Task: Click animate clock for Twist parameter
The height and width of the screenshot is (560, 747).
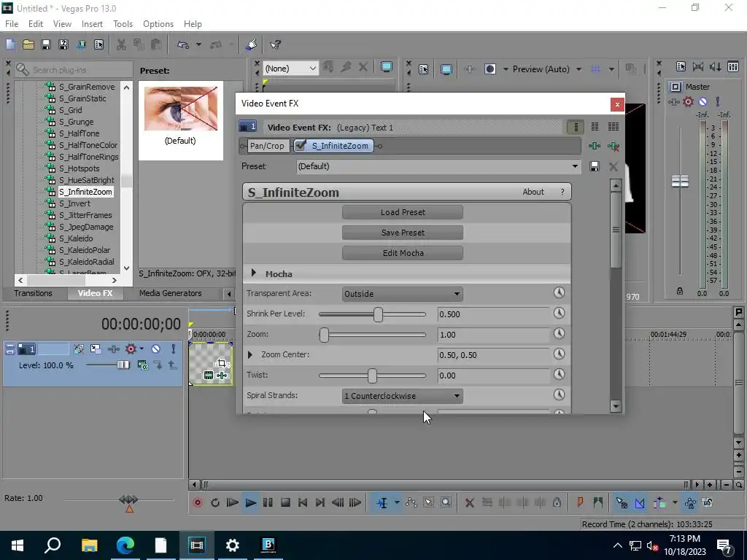Action: coord(559,375)
